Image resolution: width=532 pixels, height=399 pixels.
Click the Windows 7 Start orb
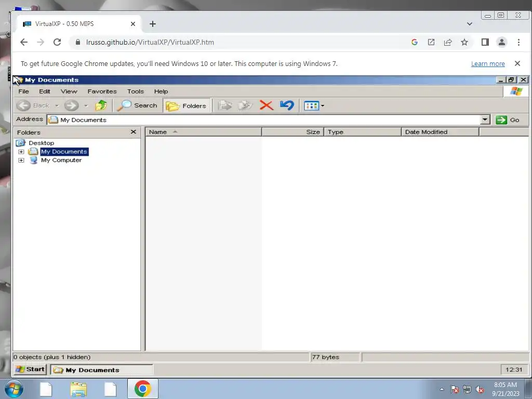coord(14,389)
